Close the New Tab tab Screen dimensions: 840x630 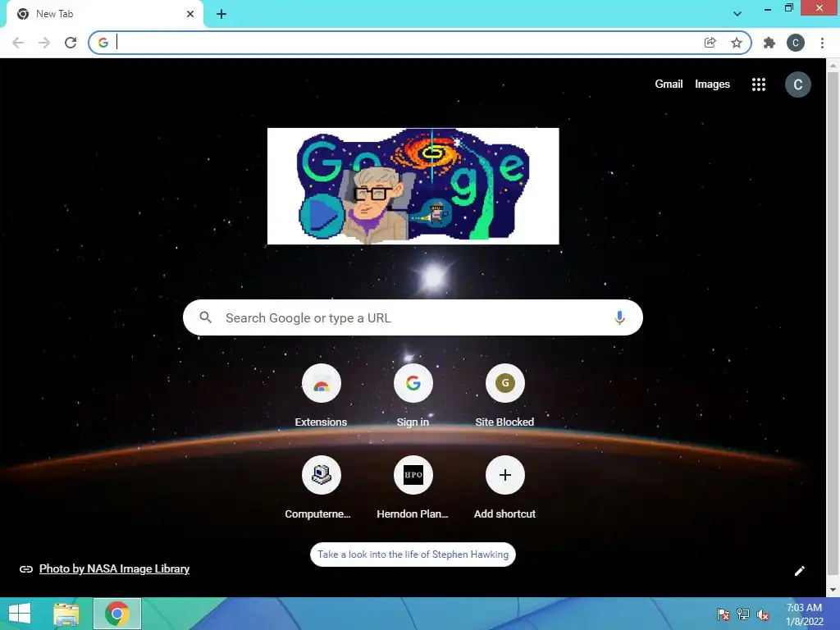(x=190, y=14)
